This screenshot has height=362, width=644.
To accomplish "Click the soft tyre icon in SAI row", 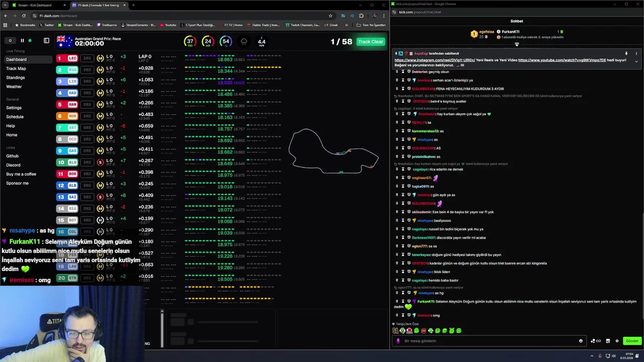I will [100, 197].
